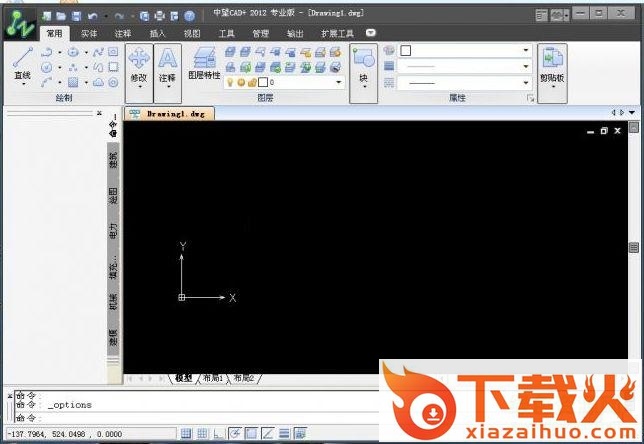Open the color dropdown in 属性 panel

(x=526, y=51)
